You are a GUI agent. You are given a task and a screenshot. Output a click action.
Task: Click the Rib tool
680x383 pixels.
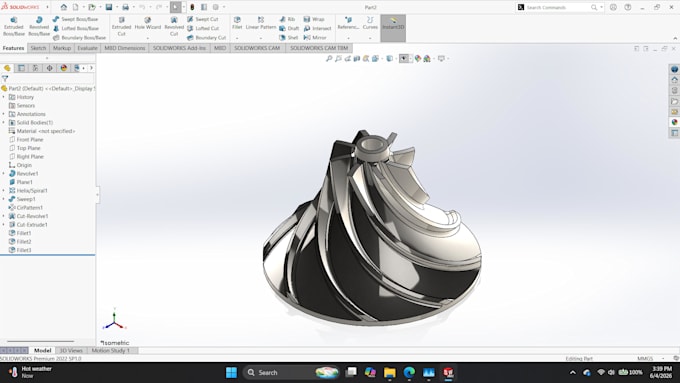tap(287, 19)
